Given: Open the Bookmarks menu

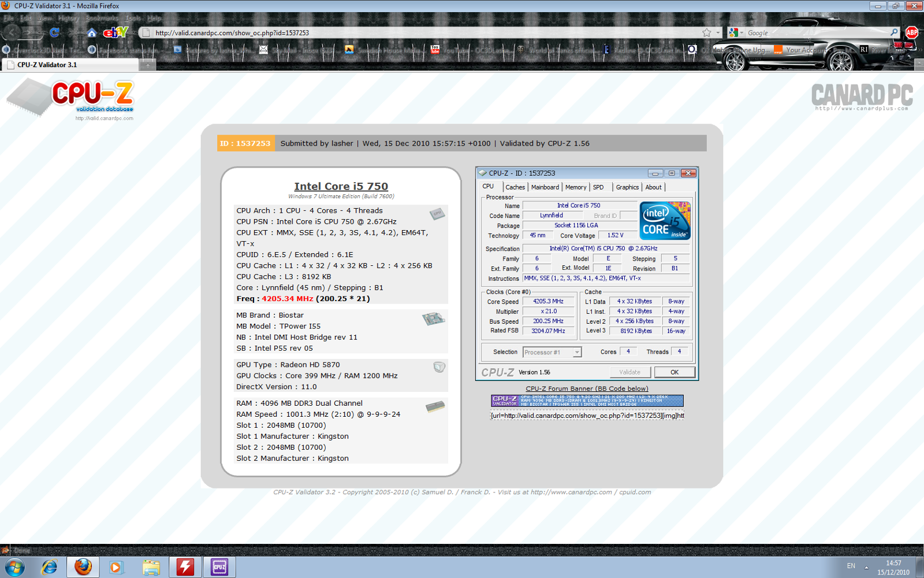Looking at the screenshot, I should click(x=102, y=18).
